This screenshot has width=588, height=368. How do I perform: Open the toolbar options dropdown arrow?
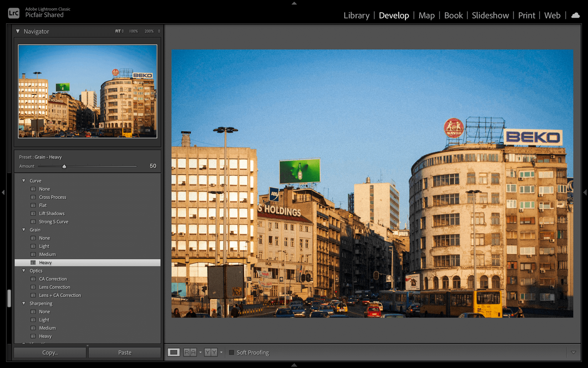573,352
